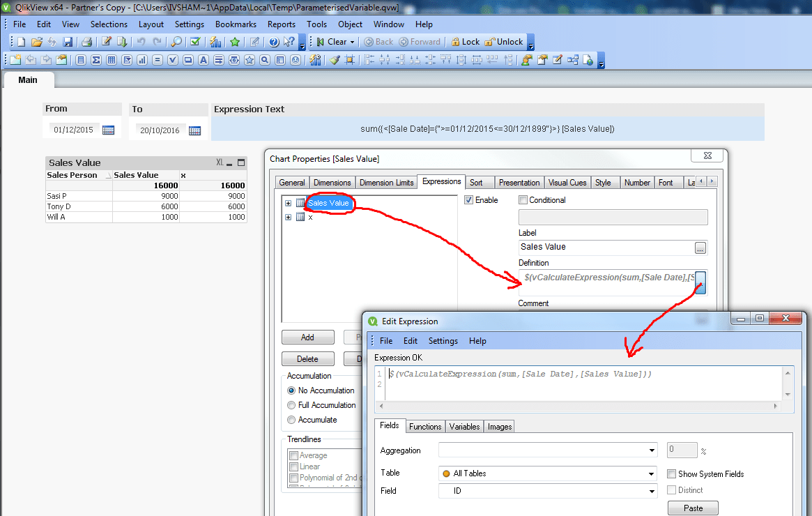
Task: Open Settings menu in Edit Expression
Action: click(443, 341)
